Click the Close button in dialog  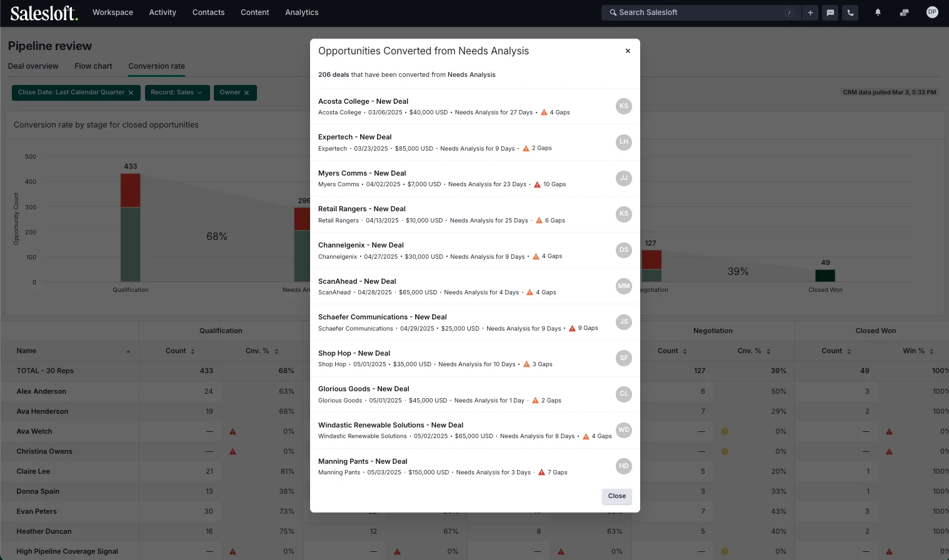point(617,496)
